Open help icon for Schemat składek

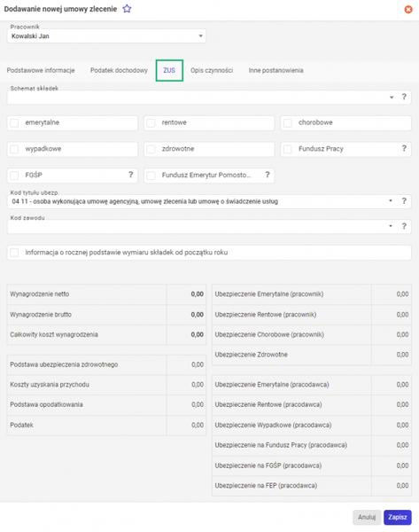[404, 97]
